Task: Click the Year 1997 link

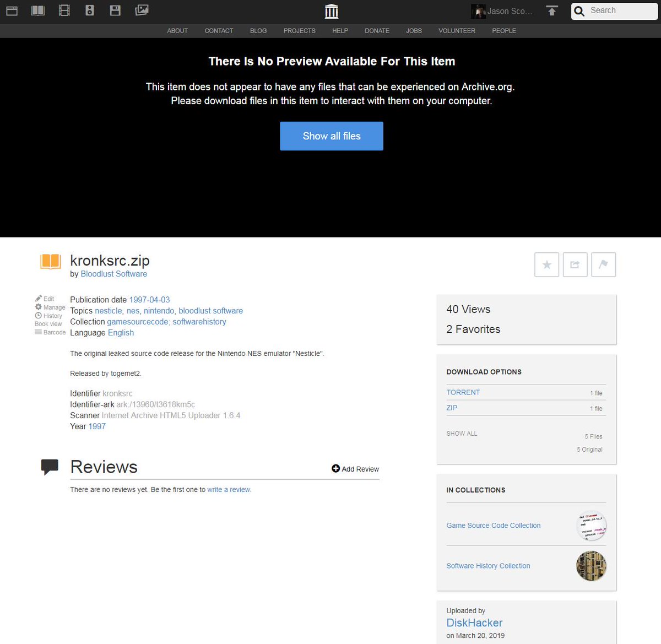Action: [x=97, y=426]
